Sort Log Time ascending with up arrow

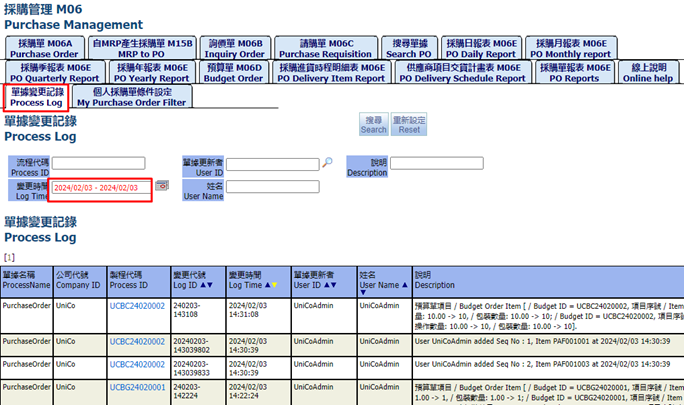click(267, 285)
